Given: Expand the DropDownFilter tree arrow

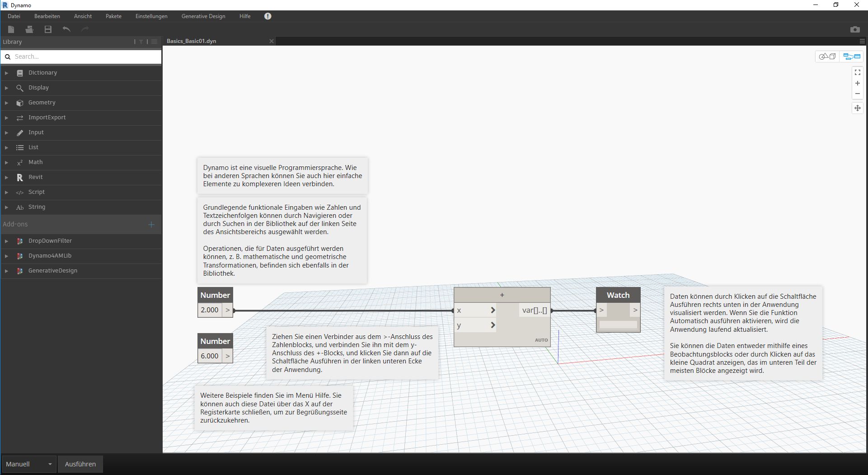Looking at the screenshot, I should click(x=6, y=241).
